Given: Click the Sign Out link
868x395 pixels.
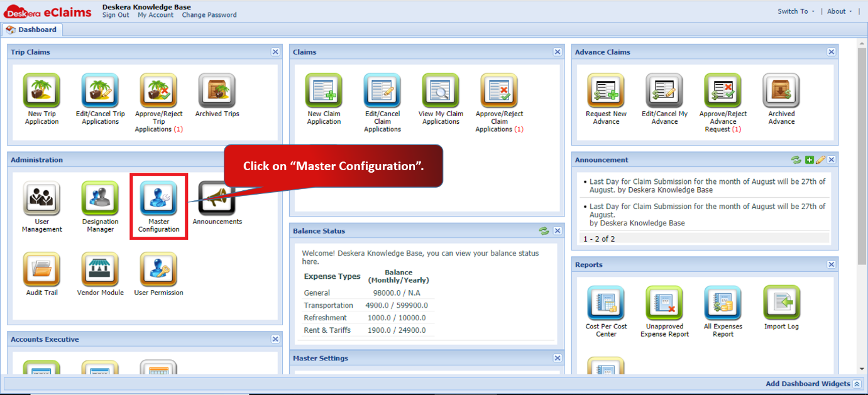Looking at the screenshot, I should coord(116,15).
